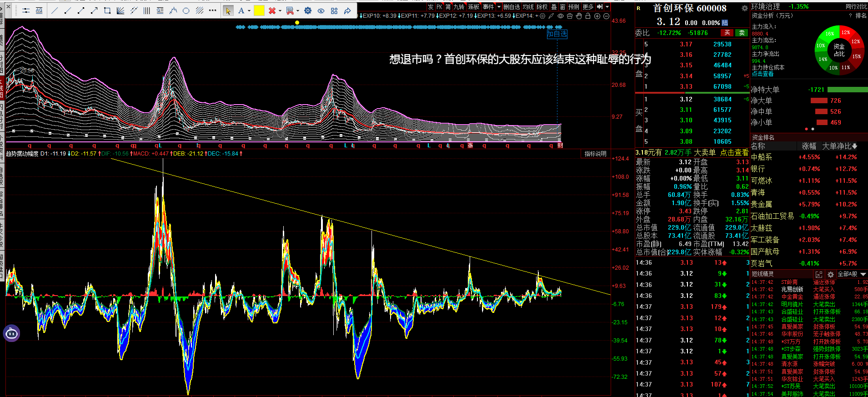Image resolution: width=868 pixels, height=397 pixels.
Task: Click the 预测 forecast button
Action: [574, 7]
